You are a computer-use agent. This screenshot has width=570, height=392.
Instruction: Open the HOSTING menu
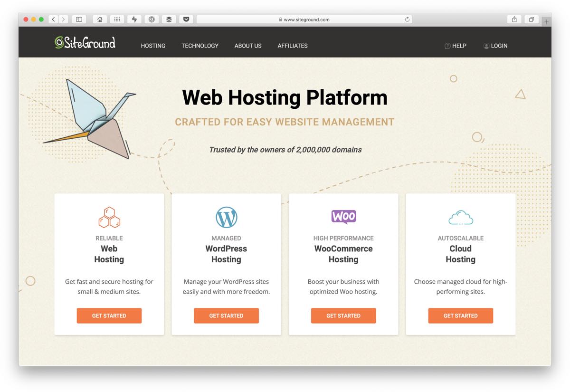[153, 46]
